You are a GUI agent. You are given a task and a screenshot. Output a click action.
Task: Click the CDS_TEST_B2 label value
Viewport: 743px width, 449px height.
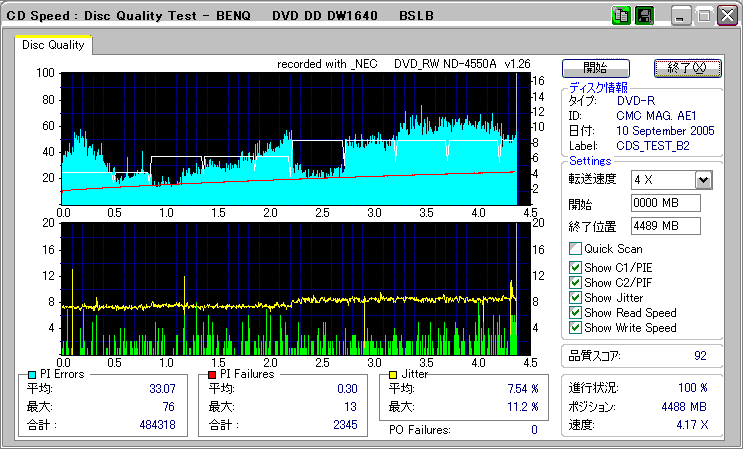[653, 146]
